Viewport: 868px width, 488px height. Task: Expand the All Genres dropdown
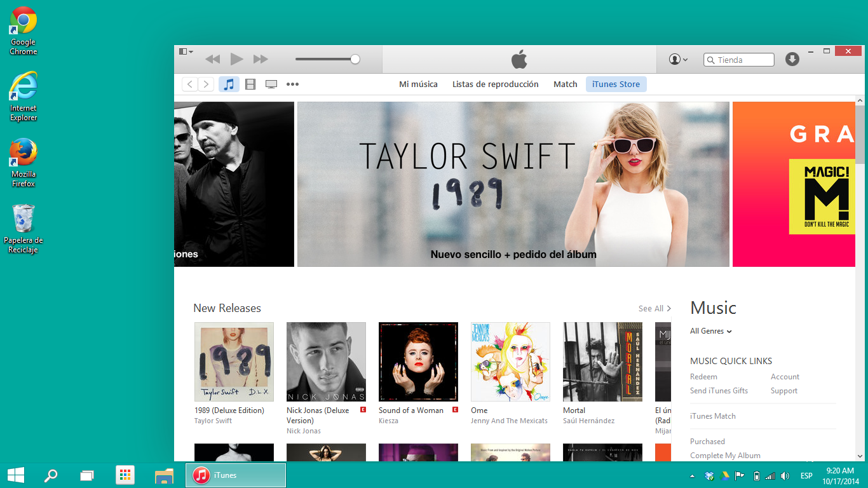point(711,331)
